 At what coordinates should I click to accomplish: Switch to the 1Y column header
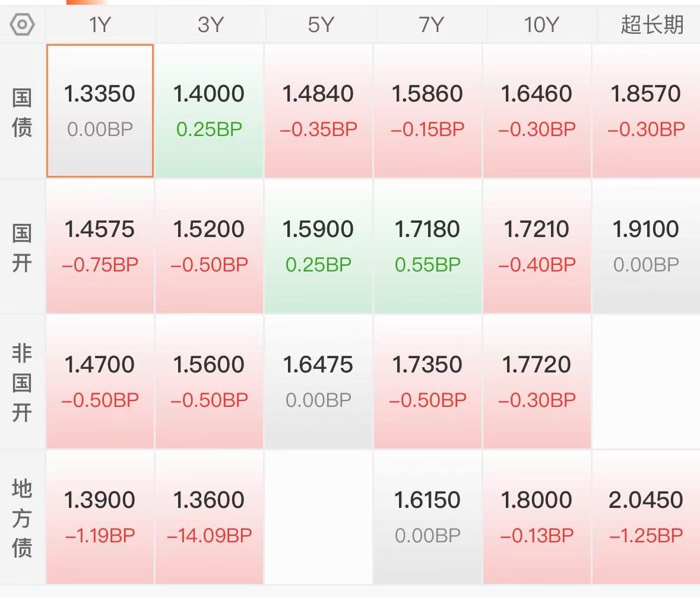click(99, 24)
